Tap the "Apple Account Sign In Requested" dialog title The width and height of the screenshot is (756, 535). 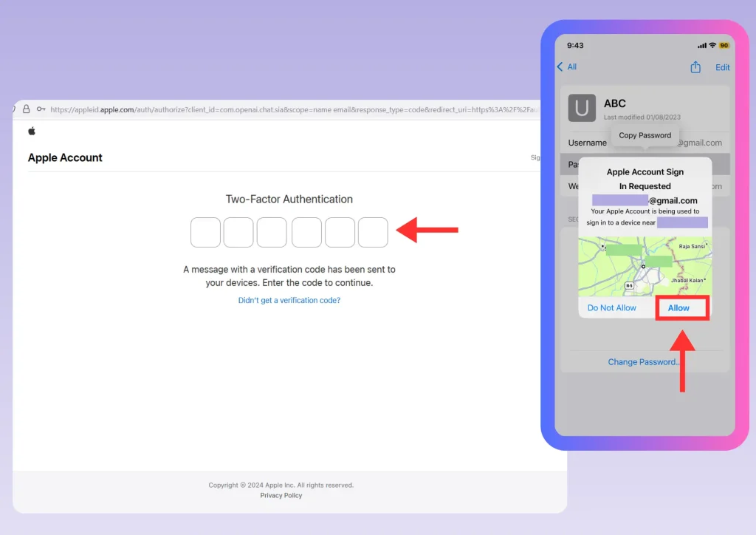coord(645,179)
